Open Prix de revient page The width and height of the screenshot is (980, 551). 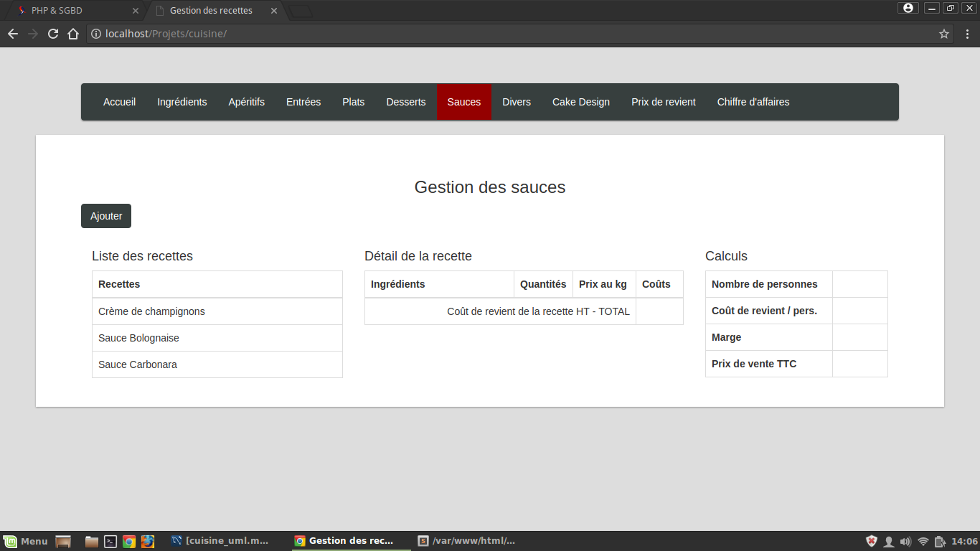pos(664,102)
